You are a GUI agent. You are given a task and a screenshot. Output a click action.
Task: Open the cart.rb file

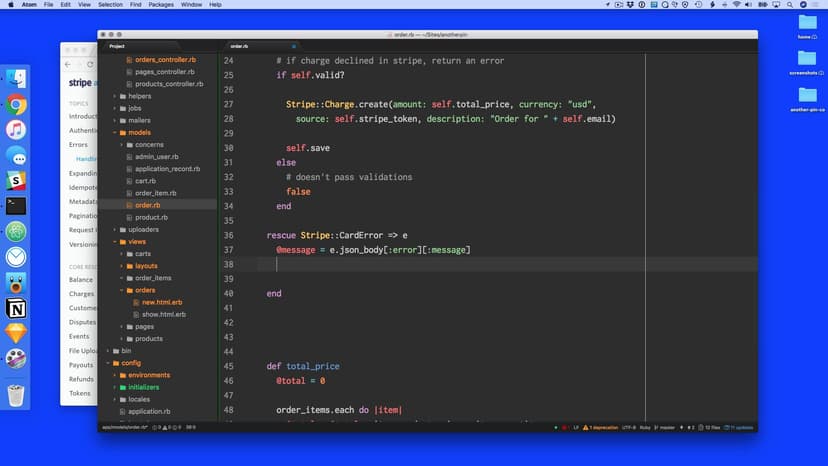145,181
